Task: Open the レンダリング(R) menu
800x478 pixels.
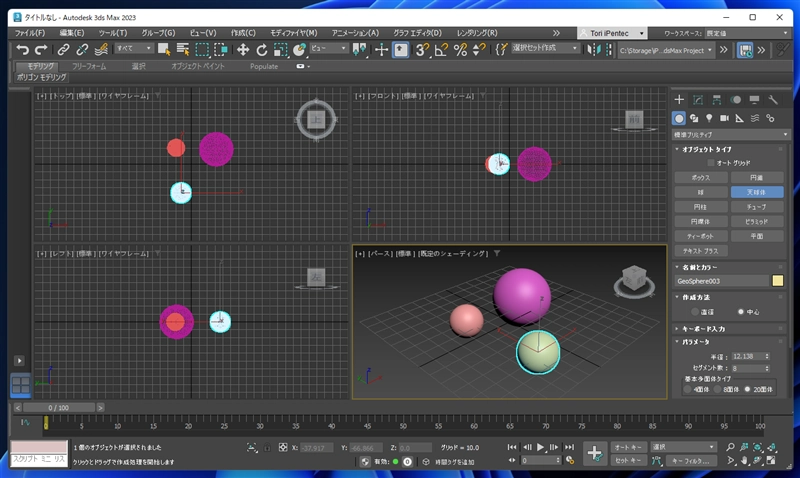Action: tap(477, 33)
